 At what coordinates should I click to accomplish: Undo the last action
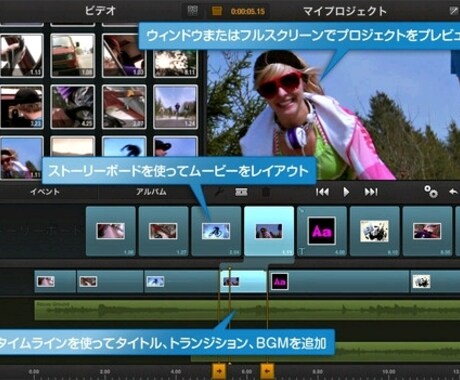(453, 192)
